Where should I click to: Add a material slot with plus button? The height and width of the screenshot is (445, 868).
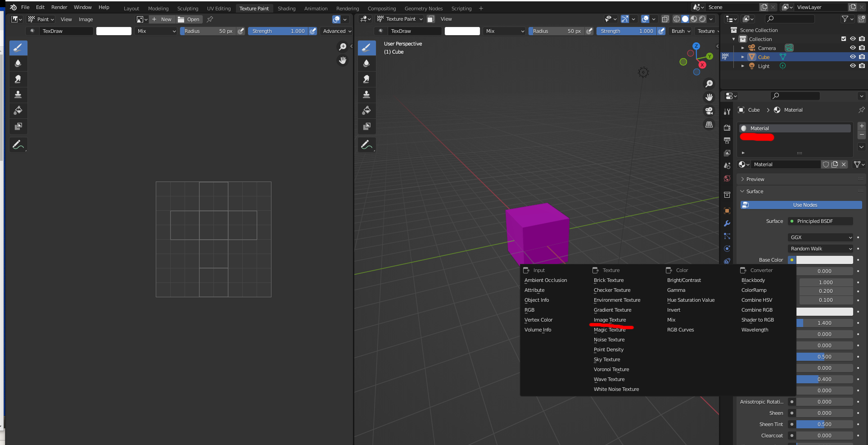pyautogui.click(x=862, y=126)
